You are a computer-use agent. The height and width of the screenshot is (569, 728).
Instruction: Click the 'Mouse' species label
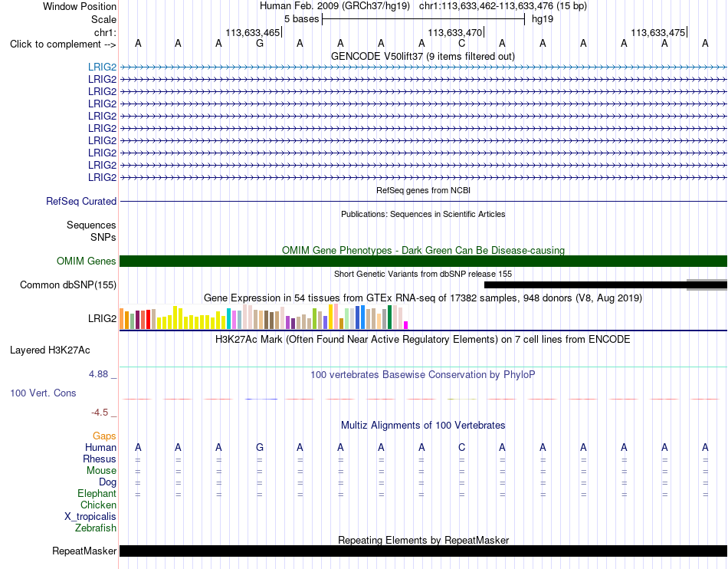coord(101,471)
